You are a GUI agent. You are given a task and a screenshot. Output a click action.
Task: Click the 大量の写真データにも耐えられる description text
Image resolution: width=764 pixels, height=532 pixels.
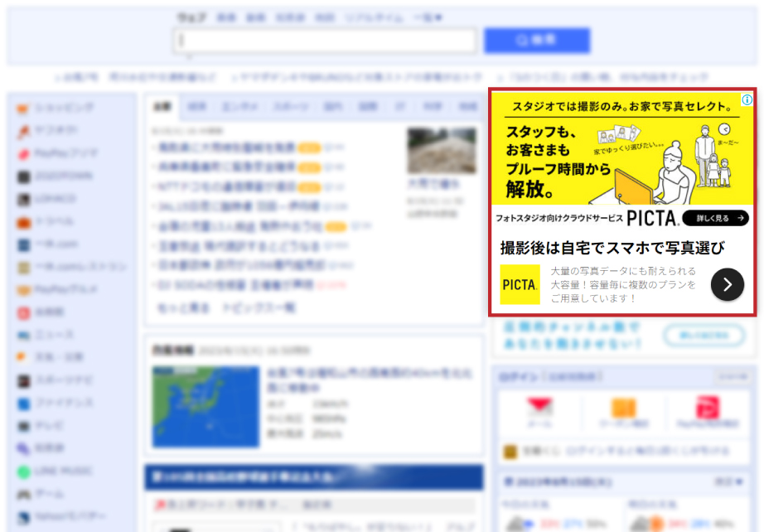pyautogui.click(x=623, y=284)
